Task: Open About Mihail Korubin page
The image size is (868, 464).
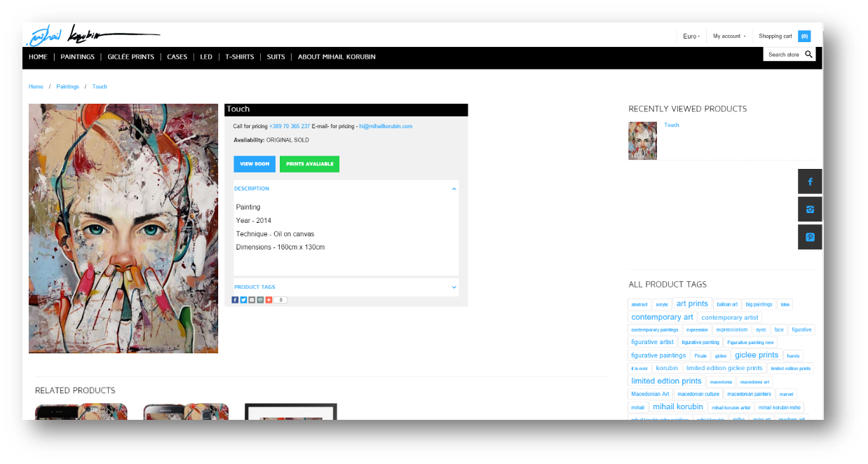Action: tap(337, 57)
